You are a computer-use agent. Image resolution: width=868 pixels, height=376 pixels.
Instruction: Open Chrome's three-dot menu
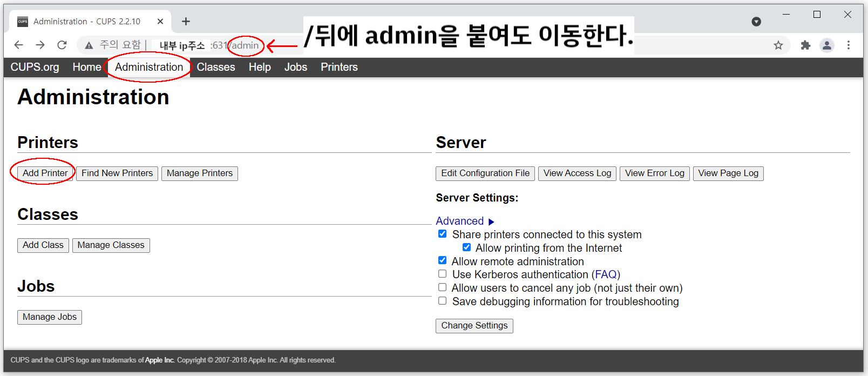coord(849,45)
